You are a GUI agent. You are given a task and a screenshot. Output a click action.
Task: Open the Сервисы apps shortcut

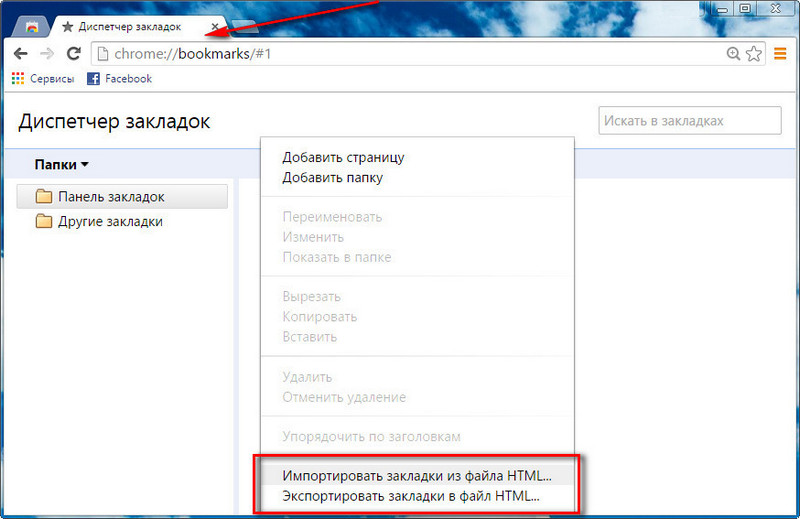40,78
